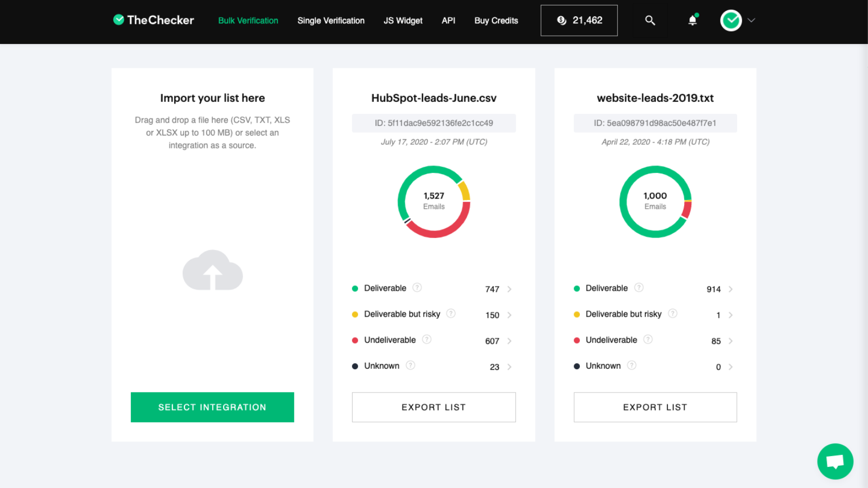
Task: Click the help icon beside Deliverable but risky
Action: tap(451, 313)
